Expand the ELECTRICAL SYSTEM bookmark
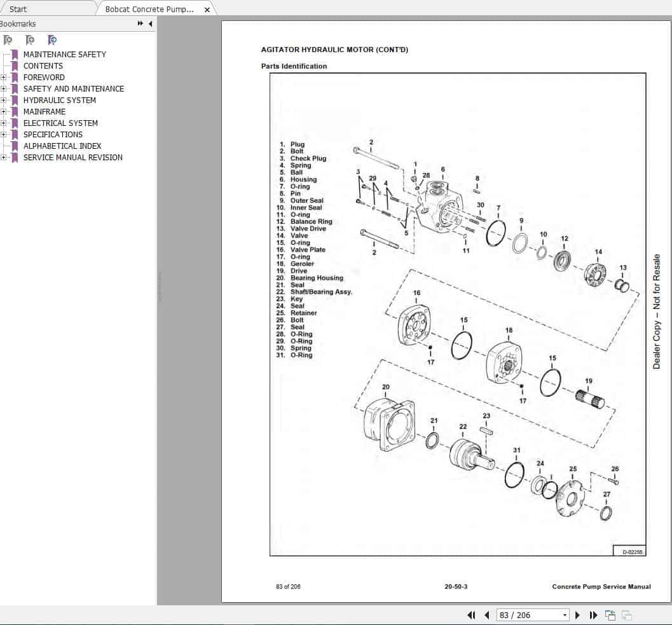Viewport: 672px width, 625px height. click(4, 123)
